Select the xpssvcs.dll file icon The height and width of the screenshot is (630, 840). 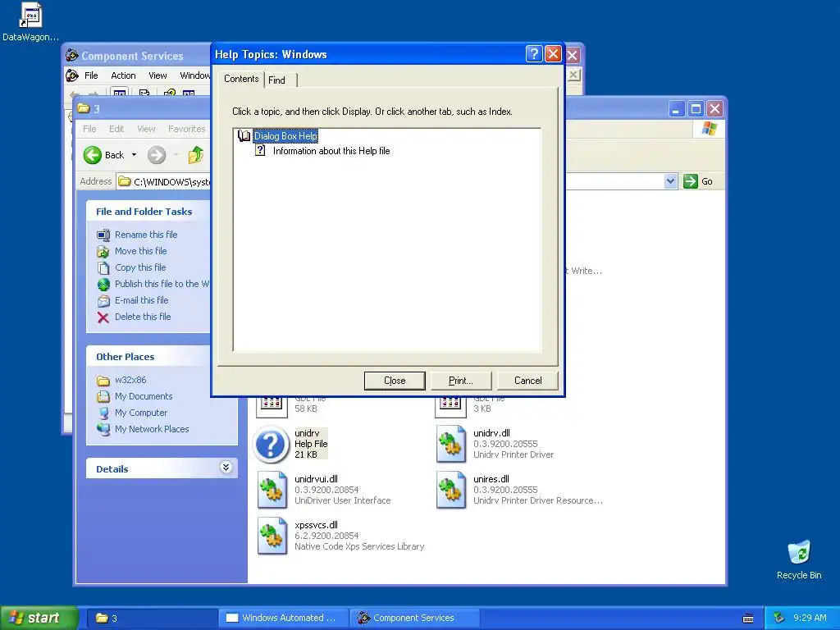(272, 536)
